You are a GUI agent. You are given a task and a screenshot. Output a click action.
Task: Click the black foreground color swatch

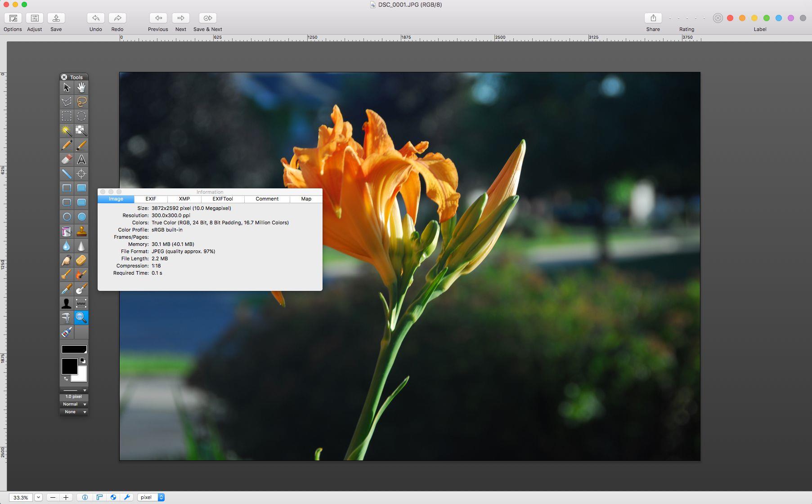click(x=69, y=366)
